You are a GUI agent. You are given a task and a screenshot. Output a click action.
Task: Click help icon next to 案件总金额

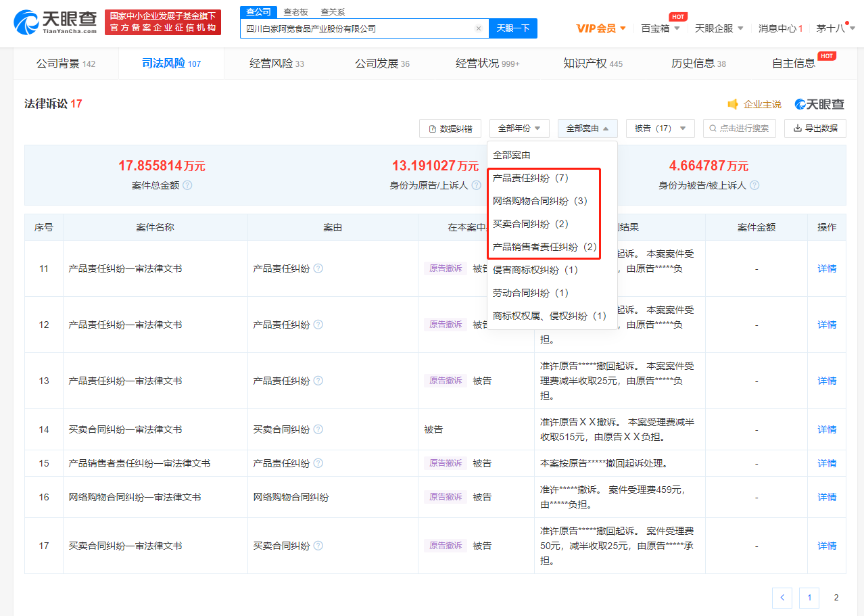[187, 185]
